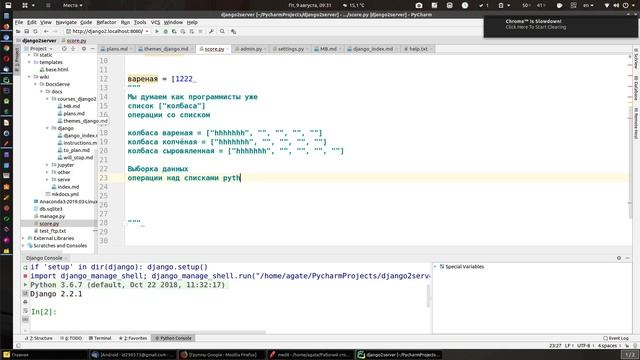Image resolution: width=640 pixels, height=360 pixels.
Task: Click the locate-file target icon in Project panel
Action: 64,49
